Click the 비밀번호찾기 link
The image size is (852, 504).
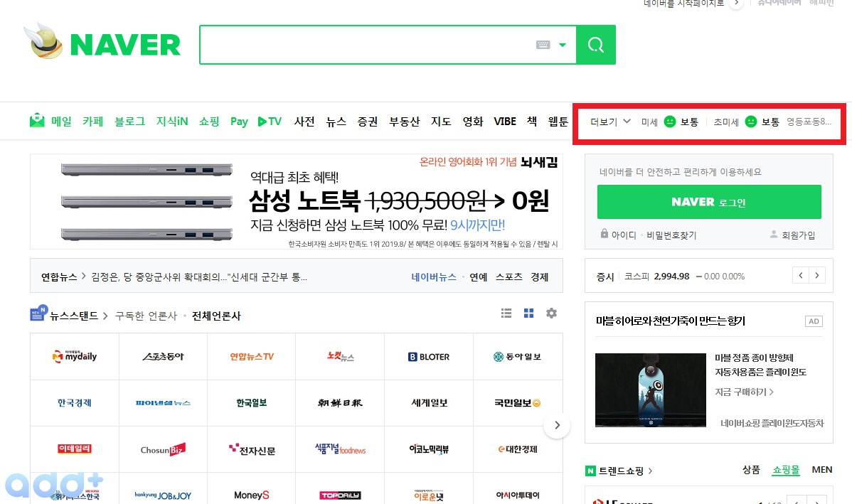pos(671,235)
